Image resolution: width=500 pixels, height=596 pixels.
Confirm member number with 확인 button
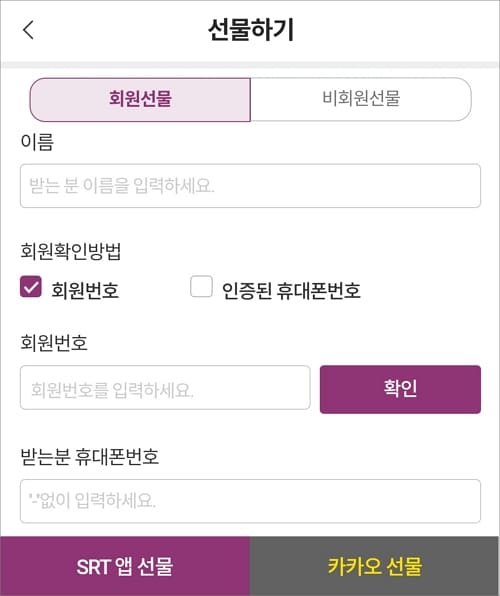pos(400,389)
